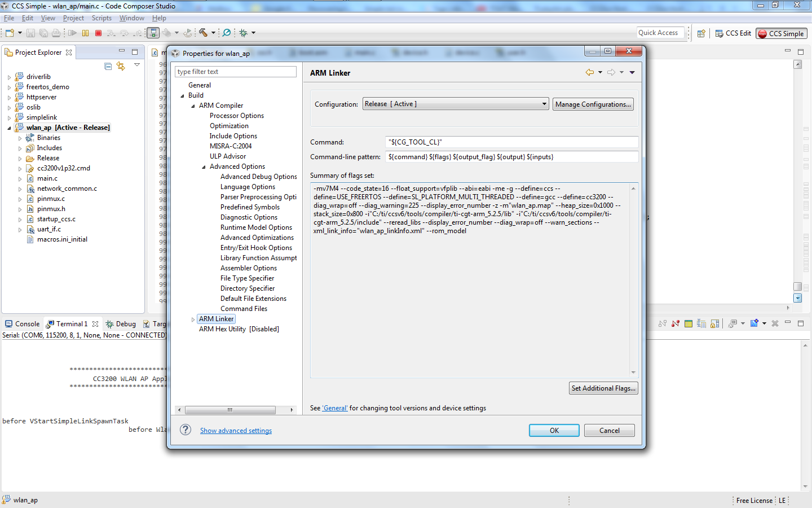
Task: Click the Command input field
Action: click(511, 142)
